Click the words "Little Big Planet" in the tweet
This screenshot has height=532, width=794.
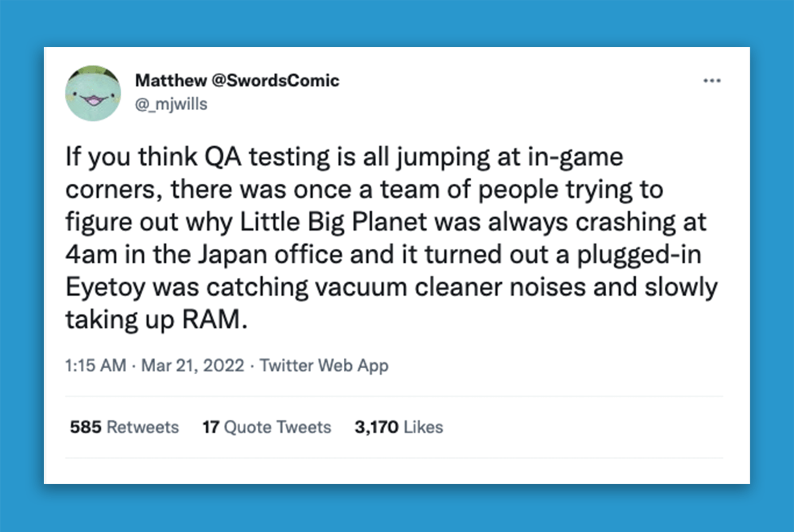[x=333, y=222]
